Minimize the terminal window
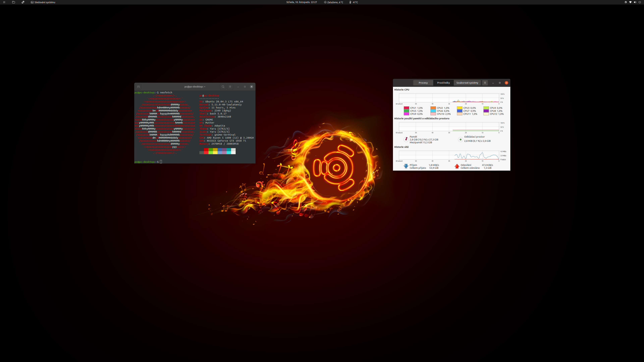The width and height of the screenshot is (644, 362). coord(238,87)
